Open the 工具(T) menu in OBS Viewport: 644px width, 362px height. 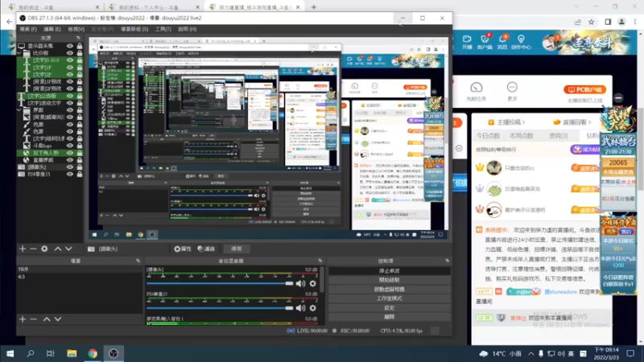(163, 29)
